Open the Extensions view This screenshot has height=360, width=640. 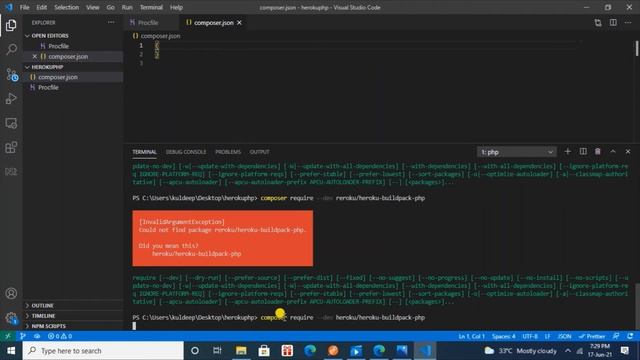click(x=11, y=147)
